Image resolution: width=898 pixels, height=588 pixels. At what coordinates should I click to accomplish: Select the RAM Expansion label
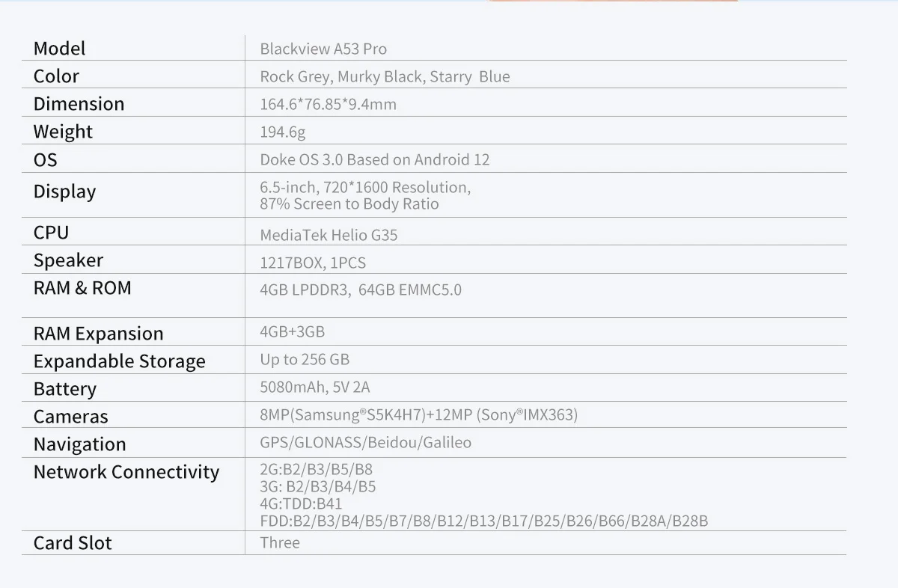click(x=98, y=334)
